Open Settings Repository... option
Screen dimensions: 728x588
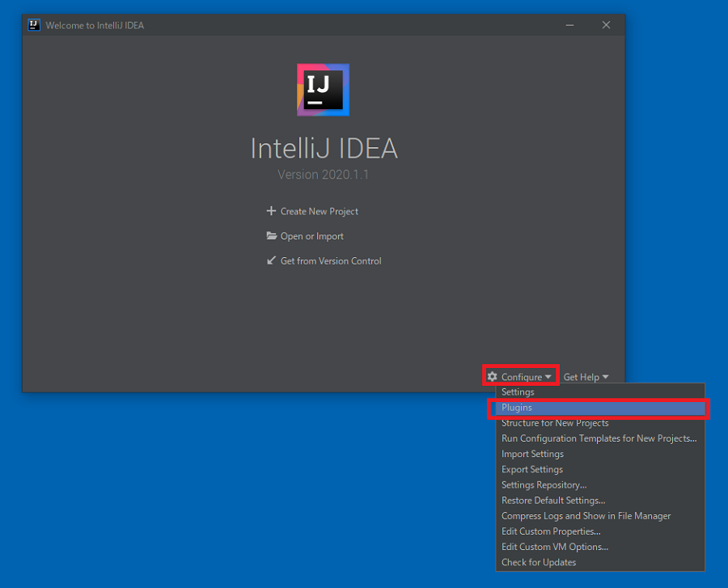pos(600,485)
